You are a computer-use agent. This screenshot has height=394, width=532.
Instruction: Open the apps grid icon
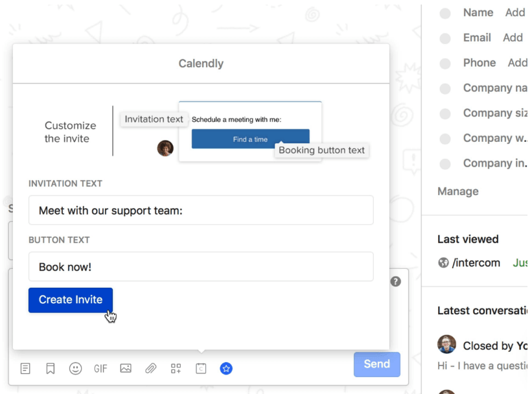pyautogui.click(x=176, y=368)
